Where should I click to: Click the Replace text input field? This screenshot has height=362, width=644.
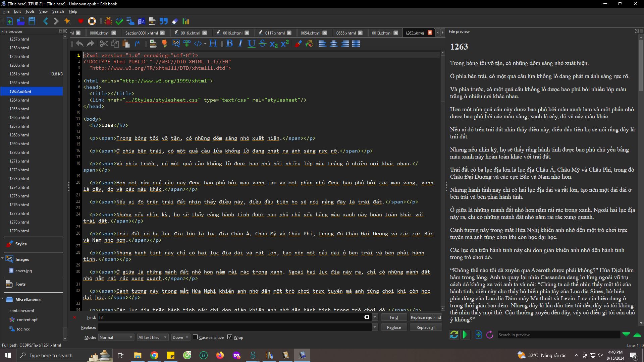(x=234, y=327)
